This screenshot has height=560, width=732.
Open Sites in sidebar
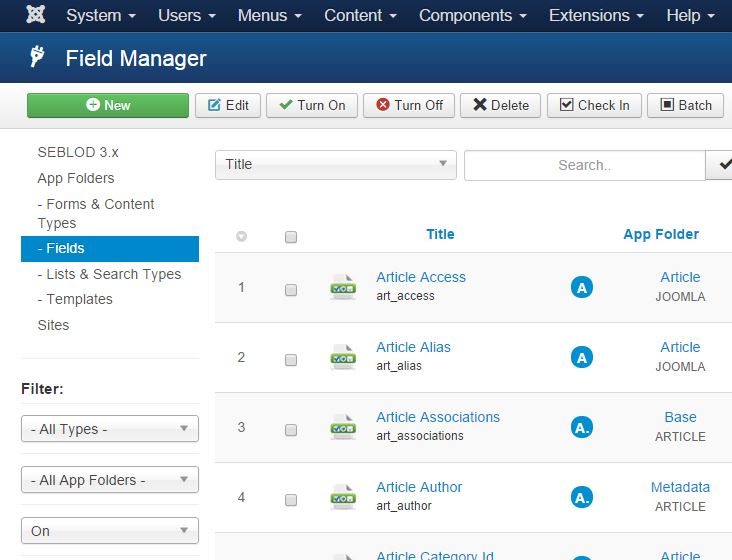click(x=53, y=325)
